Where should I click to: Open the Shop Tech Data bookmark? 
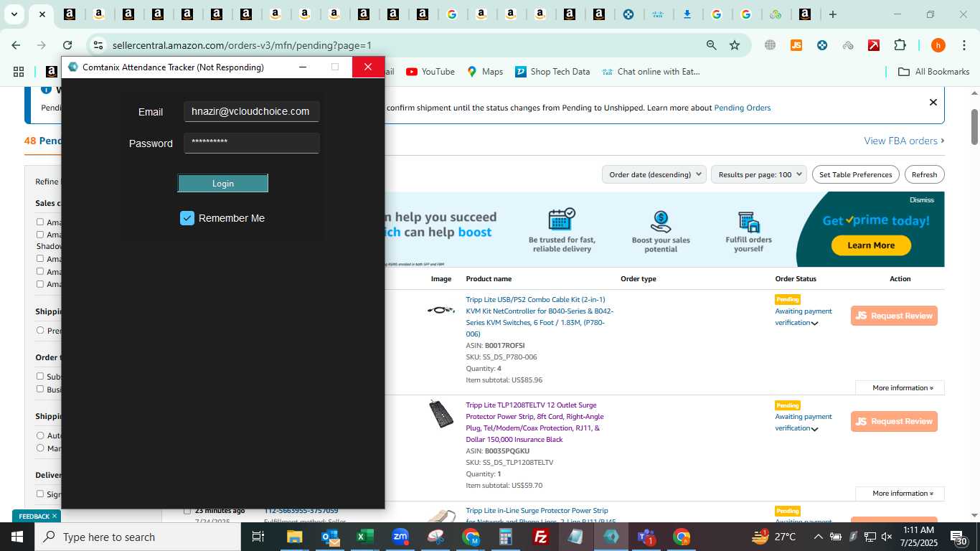coord(552,72)
